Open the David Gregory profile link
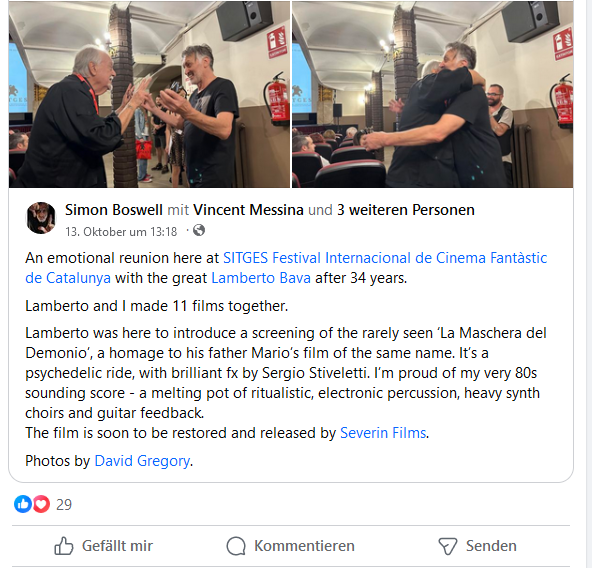Image resolution: width=592 pixels, height=568 pixels. 142,461
